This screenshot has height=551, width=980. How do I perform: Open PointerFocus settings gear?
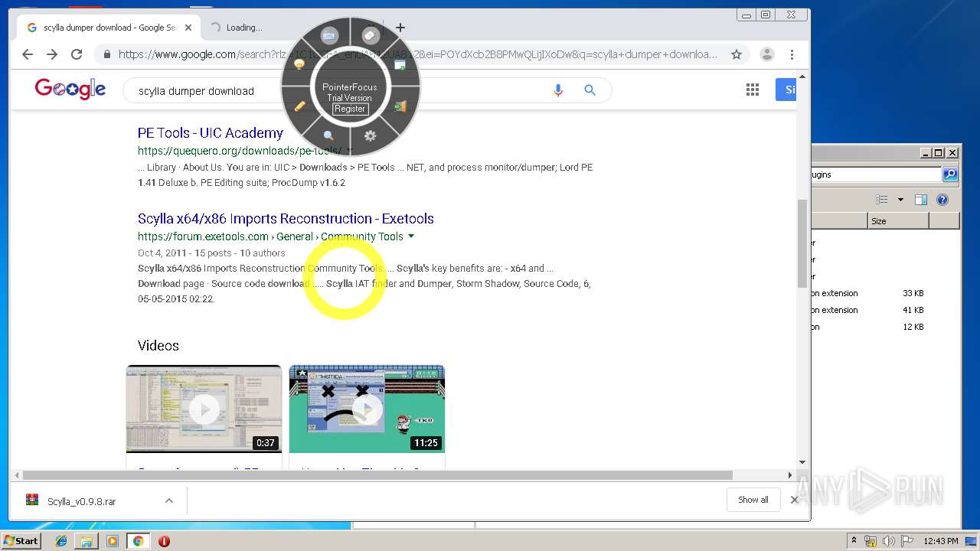pos(371,135)
